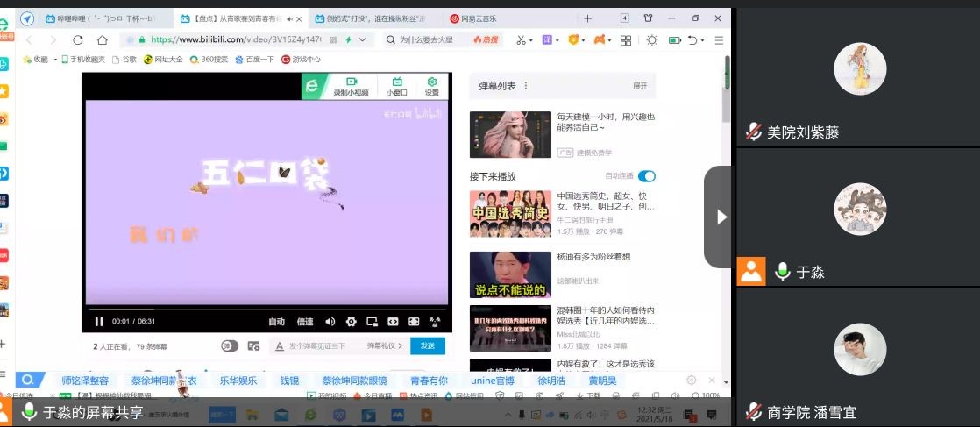
Task: Click the 中国选秀简史 recommended video thumbnail
Action: (x=509, y=213)
